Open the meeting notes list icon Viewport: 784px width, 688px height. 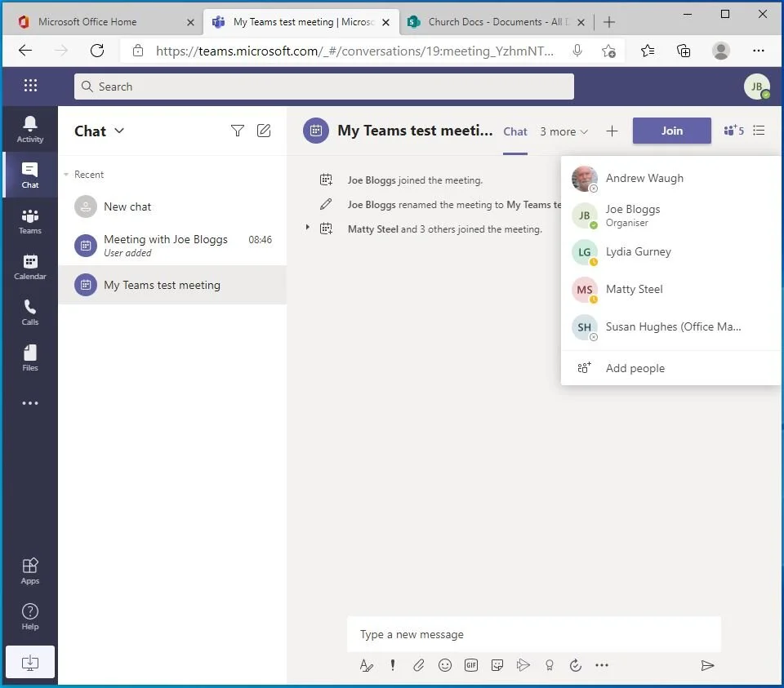point(759,131)
